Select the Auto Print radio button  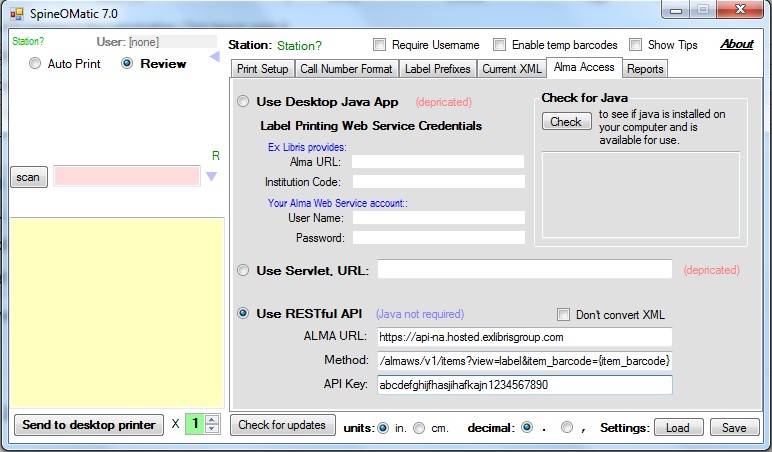(34, 64)
